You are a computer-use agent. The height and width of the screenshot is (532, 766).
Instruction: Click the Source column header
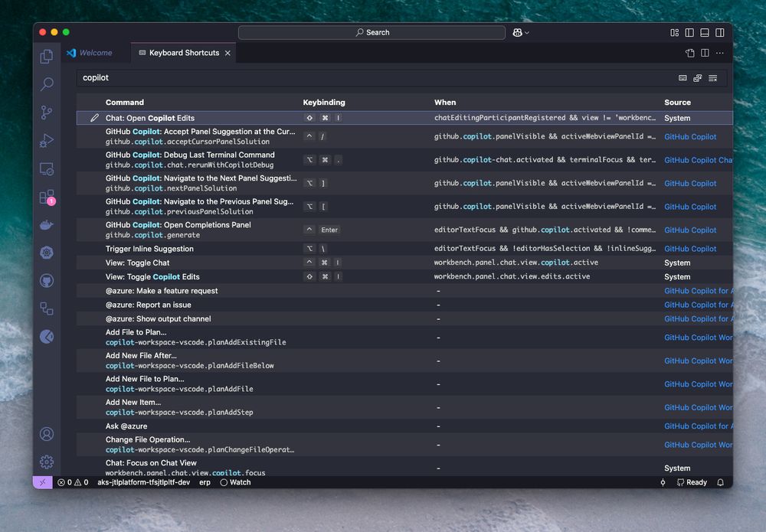point(677,103)
